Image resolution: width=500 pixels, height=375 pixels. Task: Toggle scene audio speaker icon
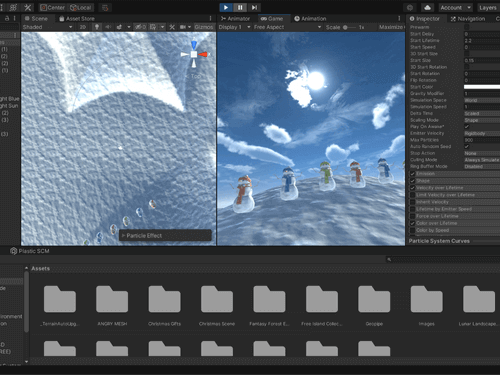(108, 27)
